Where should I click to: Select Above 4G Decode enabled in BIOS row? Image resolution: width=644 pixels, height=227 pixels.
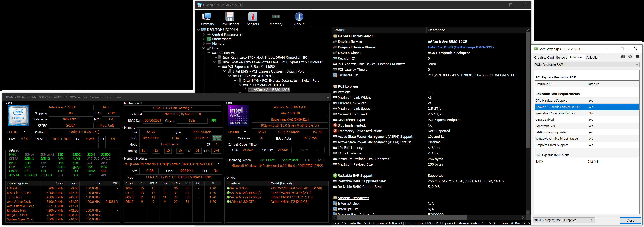[x=587, y=107]
